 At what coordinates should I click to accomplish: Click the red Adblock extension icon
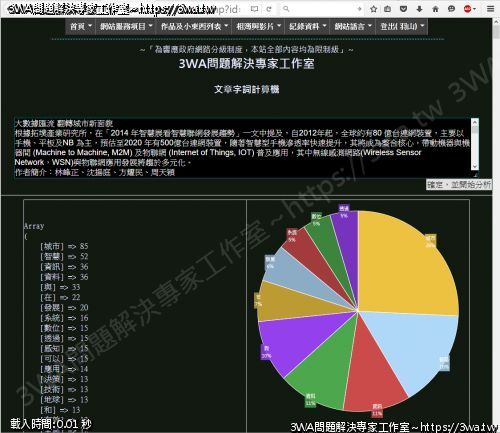point(468,9)
